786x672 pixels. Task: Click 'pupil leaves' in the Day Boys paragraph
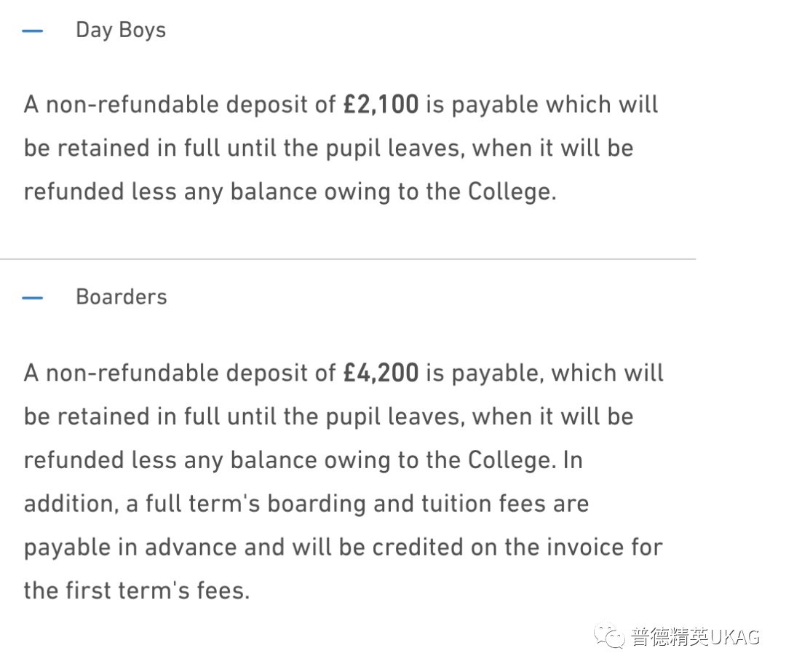pos(392,149)
